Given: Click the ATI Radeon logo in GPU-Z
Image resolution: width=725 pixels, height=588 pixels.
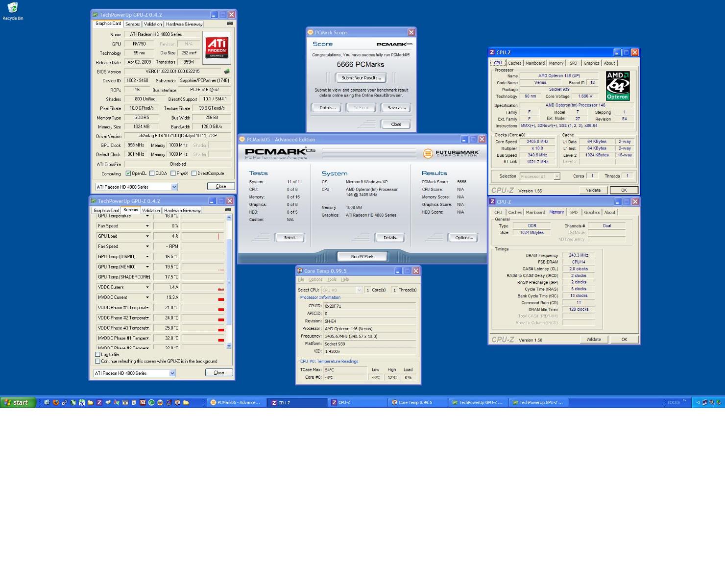Looking at the screenshot, I should [x=217, y=48].
